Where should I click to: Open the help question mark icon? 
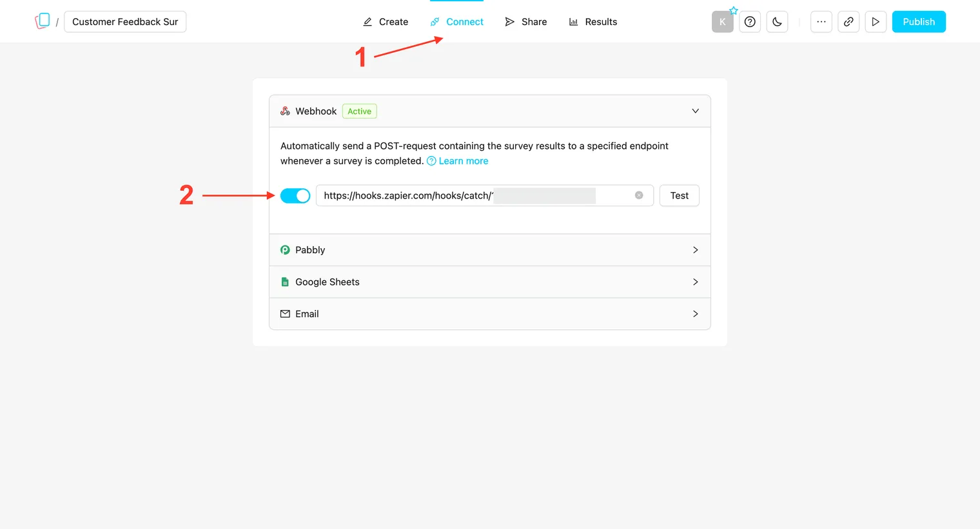pos(750,22)
